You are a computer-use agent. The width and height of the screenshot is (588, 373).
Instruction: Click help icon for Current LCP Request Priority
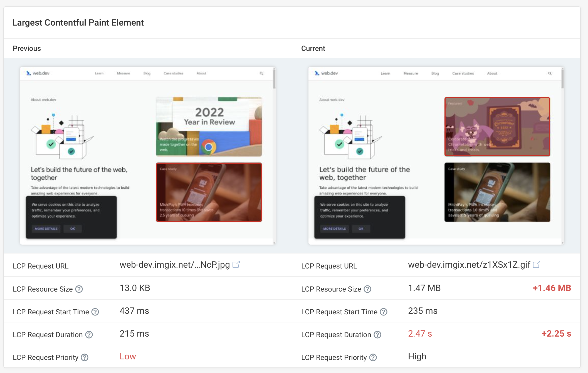[373, 357]
